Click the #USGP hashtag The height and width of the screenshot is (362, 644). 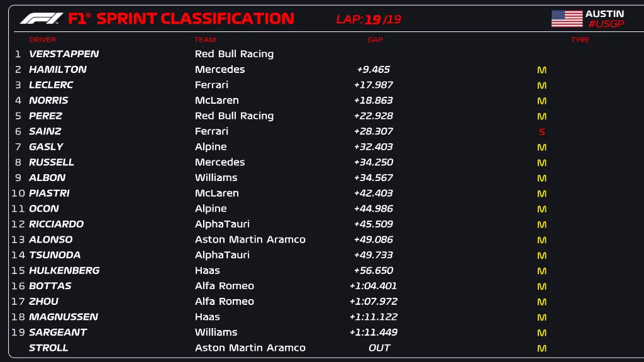606,25
